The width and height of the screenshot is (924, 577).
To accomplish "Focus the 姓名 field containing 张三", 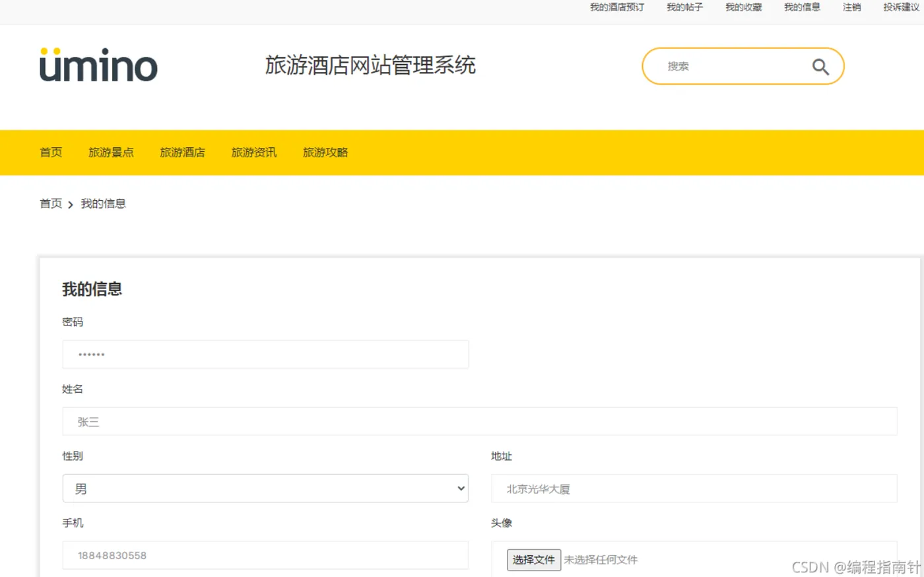I will [480, 421].
